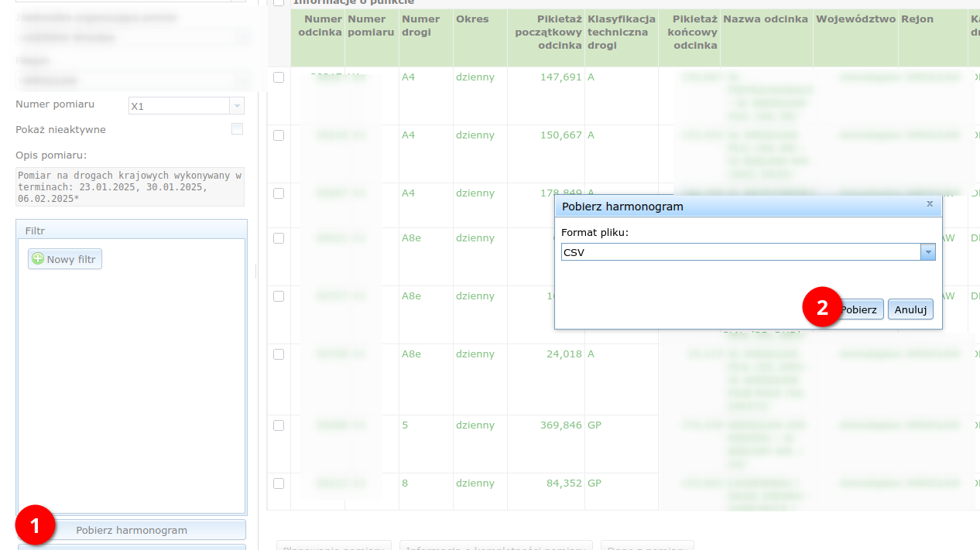Select the checkbox for row with pikietaż 84,352
980x550 pixels.
click(x=279, y=483)
